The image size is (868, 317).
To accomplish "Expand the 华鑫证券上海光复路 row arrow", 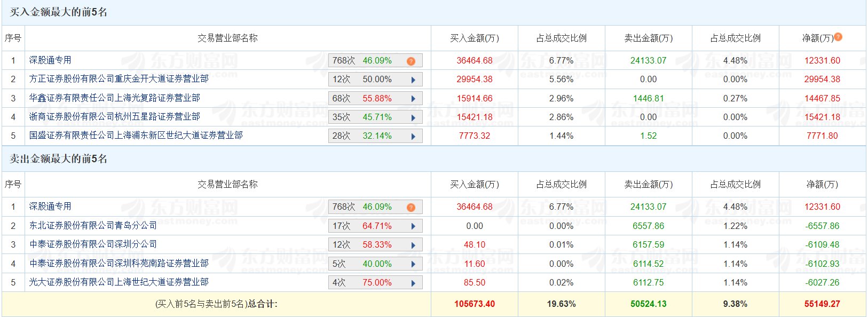I will (413, 99).
